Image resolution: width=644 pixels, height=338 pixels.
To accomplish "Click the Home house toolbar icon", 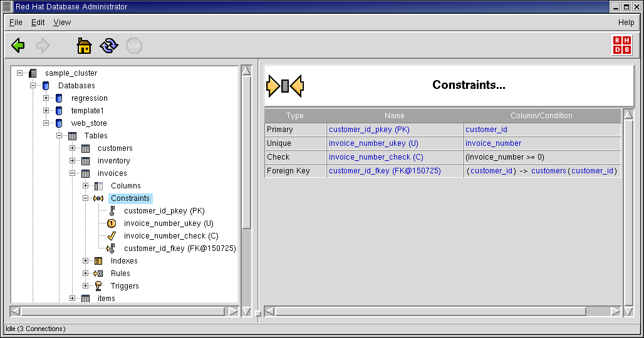I will click(x=84, y=46).
